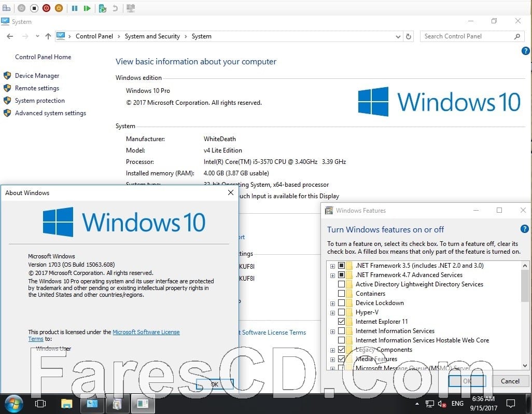
Task: Expand the Internet Information Services node
Action: tap(332, 332)
